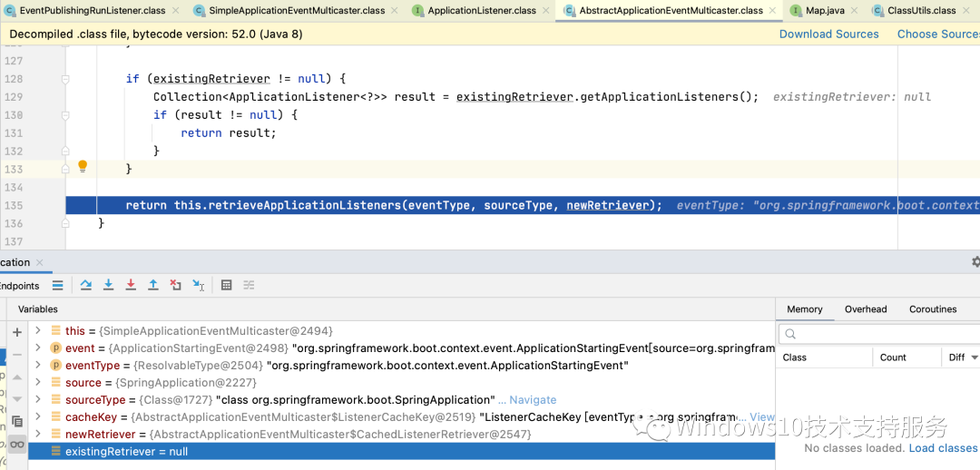The width and height of the screenshot is (980, 470).
Task: Switch to Map.java tab
Action: 825,11
